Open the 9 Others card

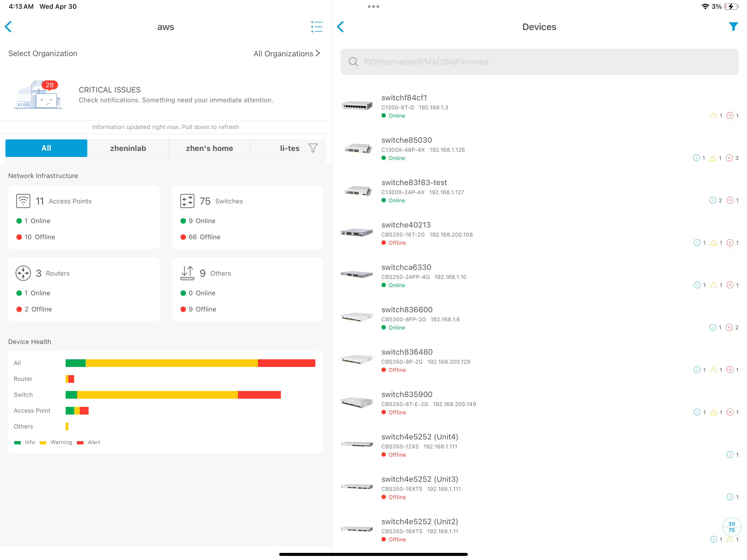(247, 290)
